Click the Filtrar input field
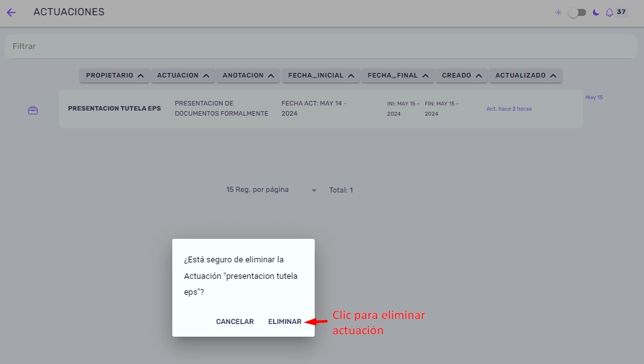This screenshot has height=364, width=644. (x=321, y=46)
